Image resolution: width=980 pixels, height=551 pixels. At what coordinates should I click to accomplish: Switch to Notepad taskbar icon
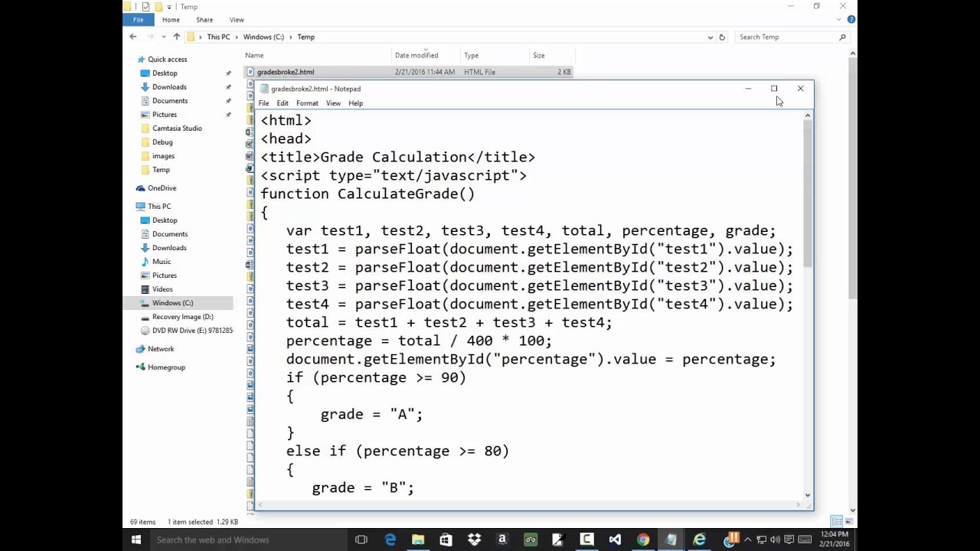671,540
